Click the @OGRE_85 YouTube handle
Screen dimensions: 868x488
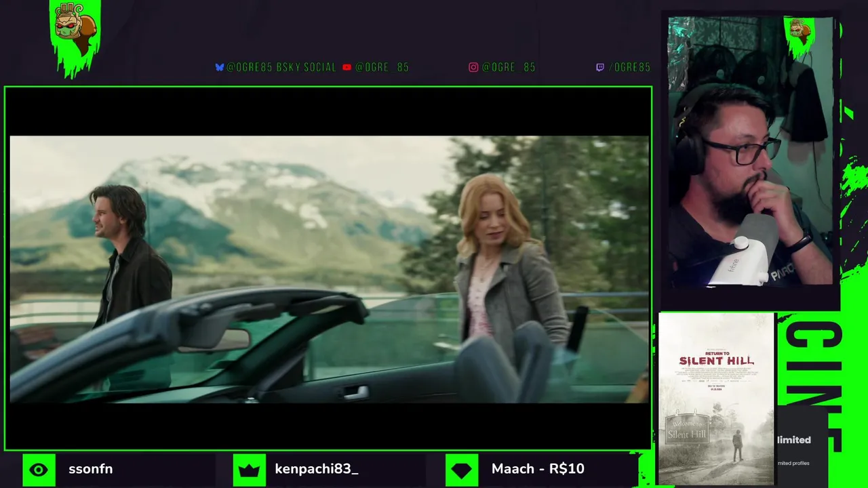pos(382,67)
